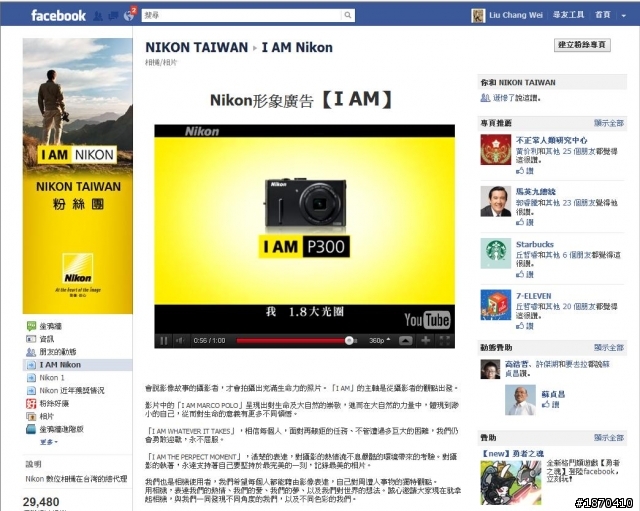Show all recommended pages
640x511 pixels.
point(609,123)
